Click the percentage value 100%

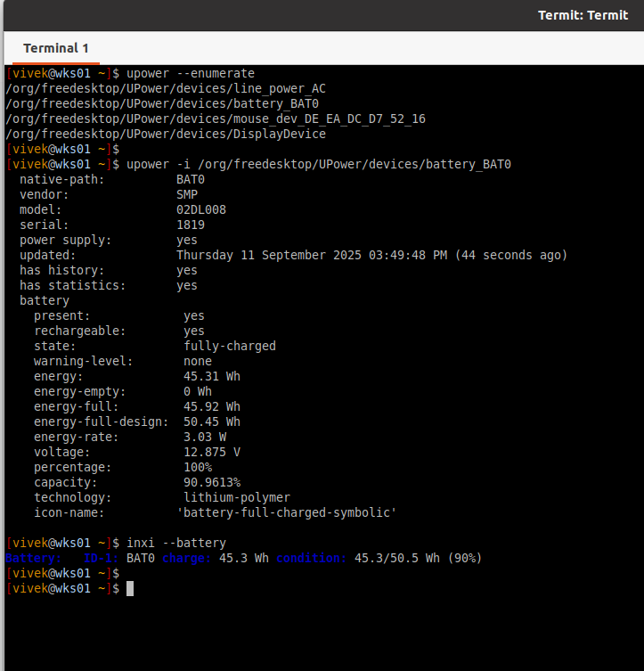(198, 467)
